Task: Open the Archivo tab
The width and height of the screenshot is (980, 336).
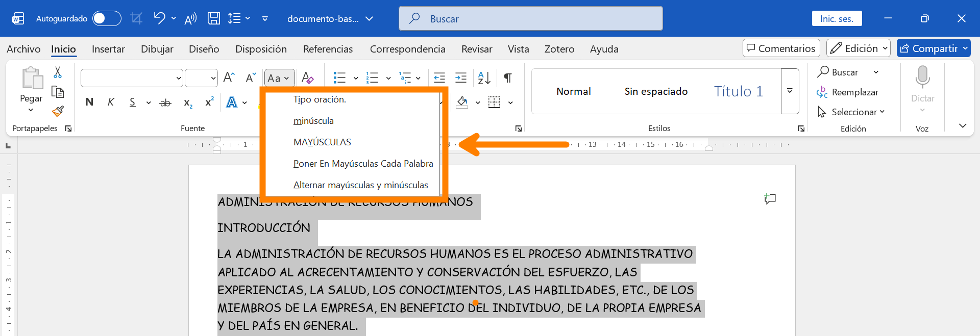Action: pyautogui.click(x=23, y=49)
